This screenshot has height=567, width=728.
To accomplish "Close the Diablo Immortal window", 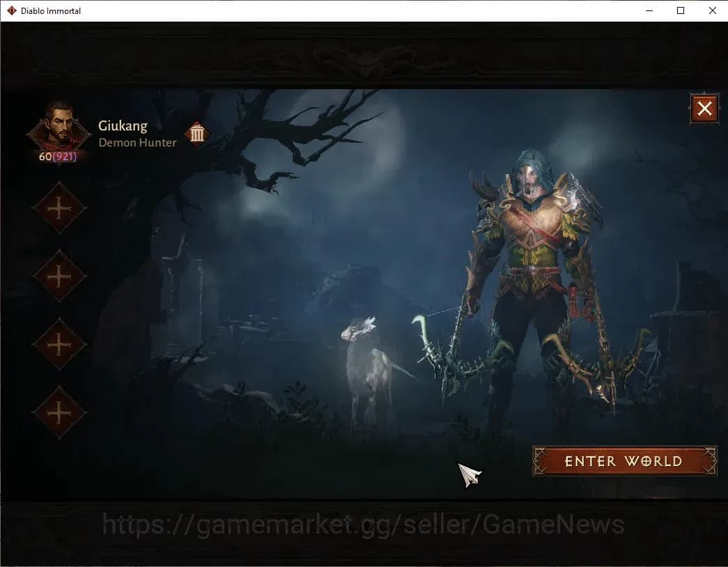I will pyautogui.click(x=712, y=10).
